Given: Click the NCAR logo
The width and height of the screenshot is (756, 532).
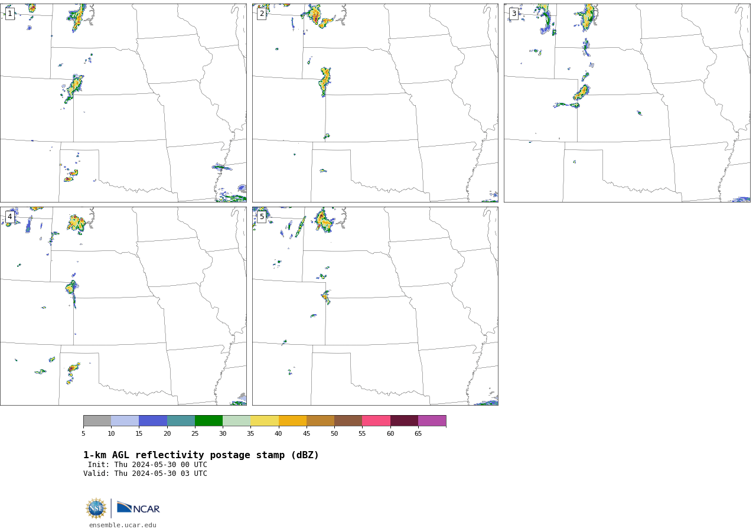Looking at the screenshot, I should [x=138, y=508].
